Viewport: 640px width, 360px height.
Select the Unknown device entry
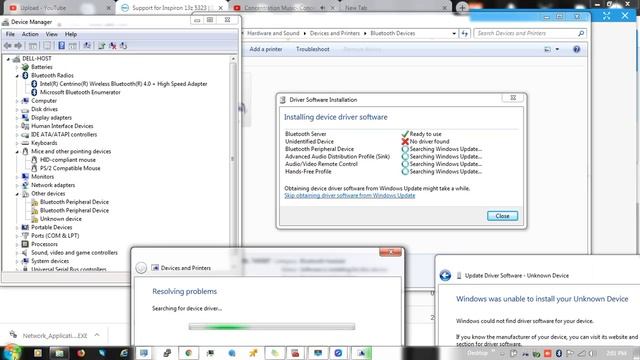60,219
